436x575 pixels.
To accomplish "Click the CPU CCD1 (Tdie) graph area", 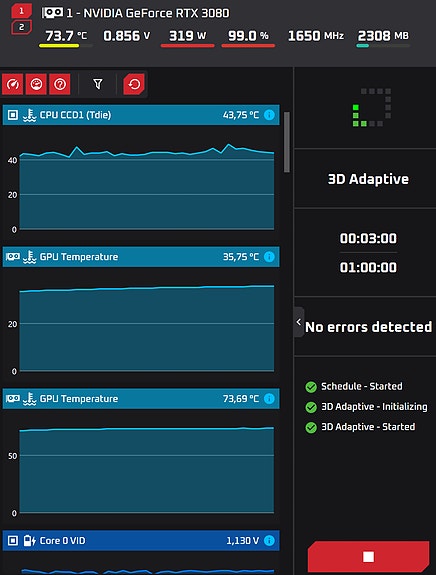I will [147, 186].
